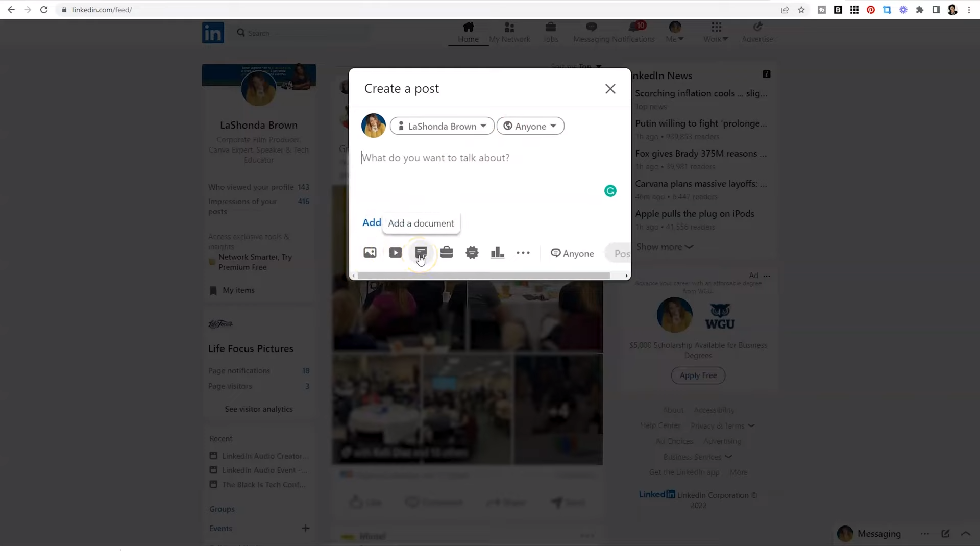Screen dimensions: 980x551
Task: Open the Anyone visibility dropdown
Action: coord(530,126)
